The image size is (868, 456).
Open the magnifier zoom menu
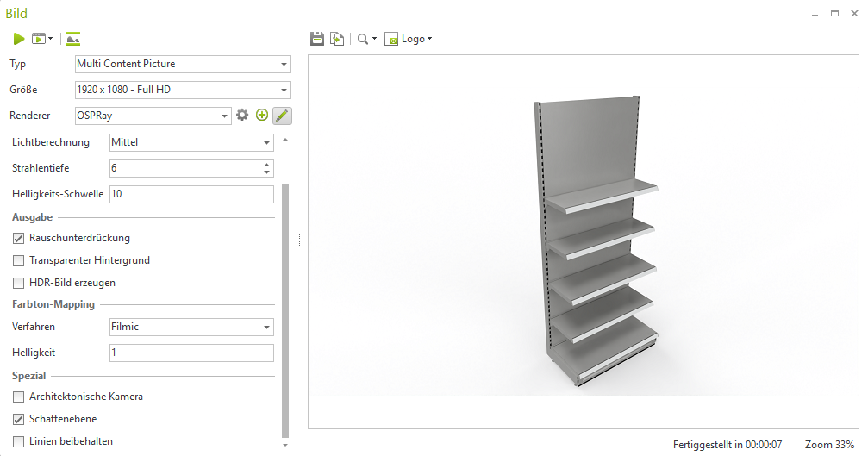point(367,39)
